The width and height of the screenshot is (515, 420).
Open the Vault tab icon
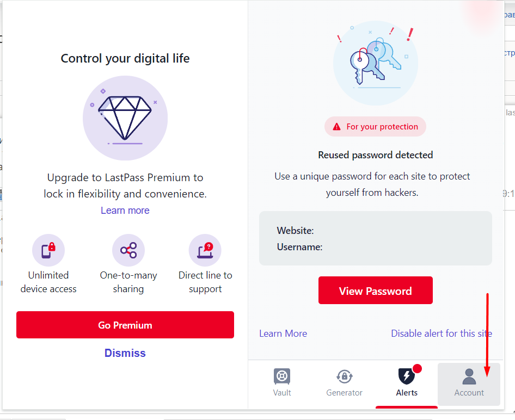(x=282, y=376)
